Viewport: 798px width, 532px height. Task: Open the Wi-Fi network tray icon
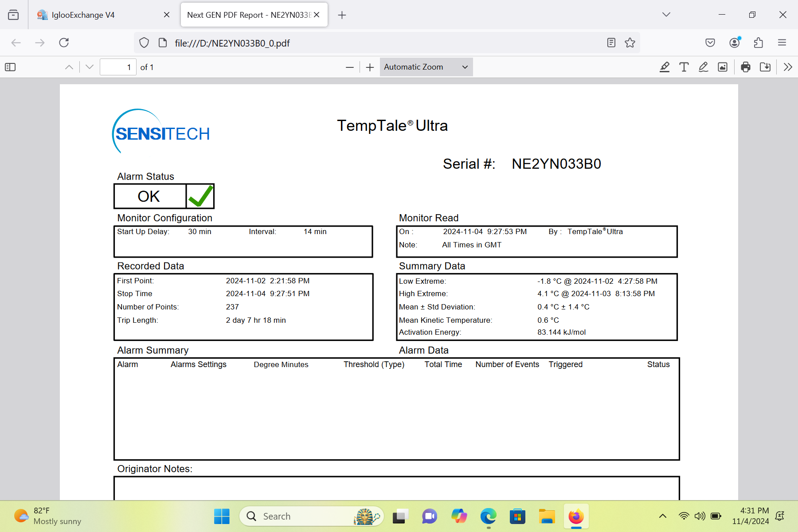click(x=684, y=516)
